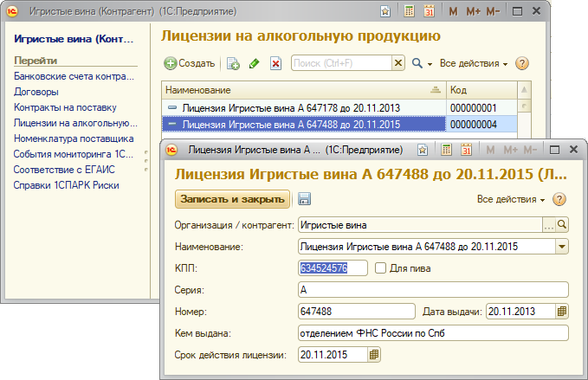This screenshot has width=588, height=380.
Task: Click code cell 000000004
Action: 481,125
